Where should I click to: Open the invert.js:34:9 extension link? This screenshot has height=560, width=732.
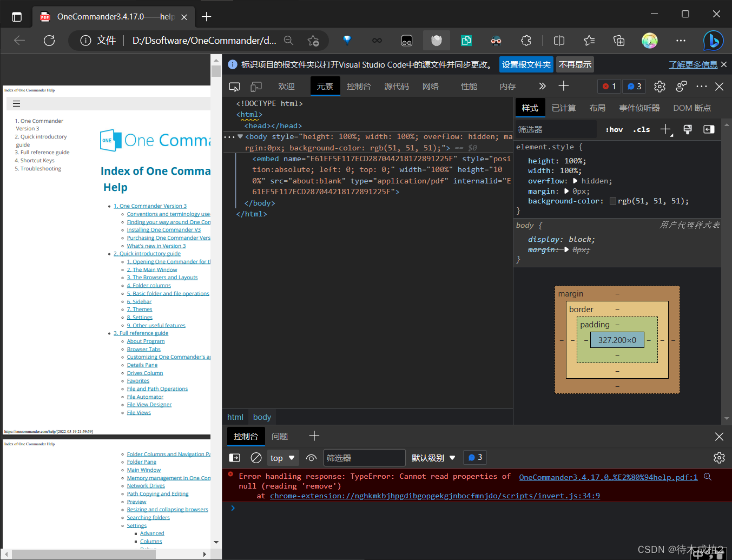point(435,496)
